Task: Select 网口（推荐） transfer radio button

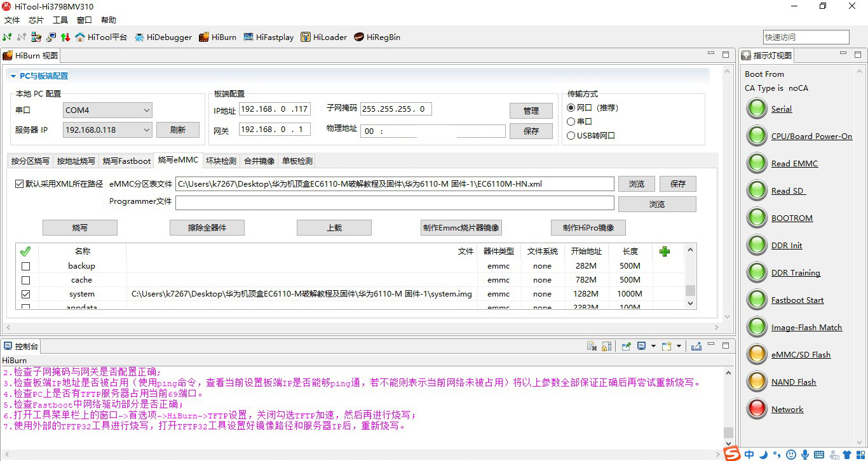Action: 571,108
